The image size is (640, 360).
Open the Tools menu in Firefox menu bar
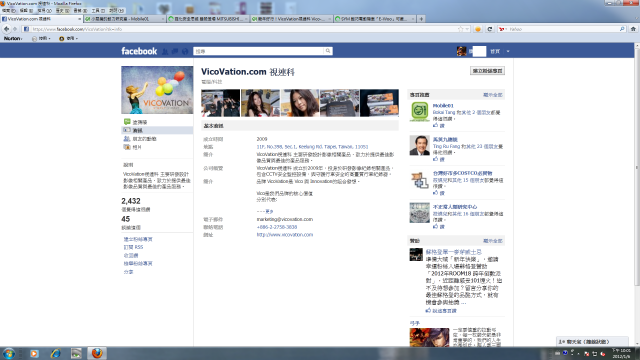tap(98, 11)
